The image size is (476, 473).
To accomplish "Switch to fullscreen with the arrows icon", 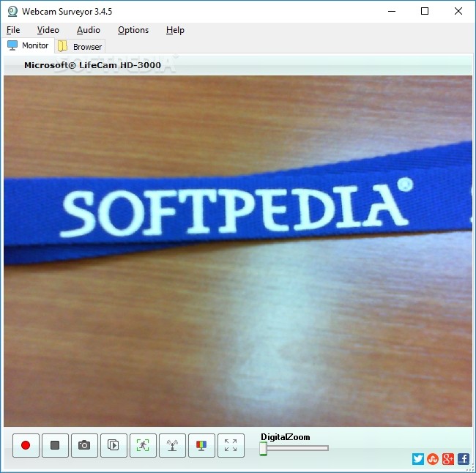I will (x=231, y=445).
